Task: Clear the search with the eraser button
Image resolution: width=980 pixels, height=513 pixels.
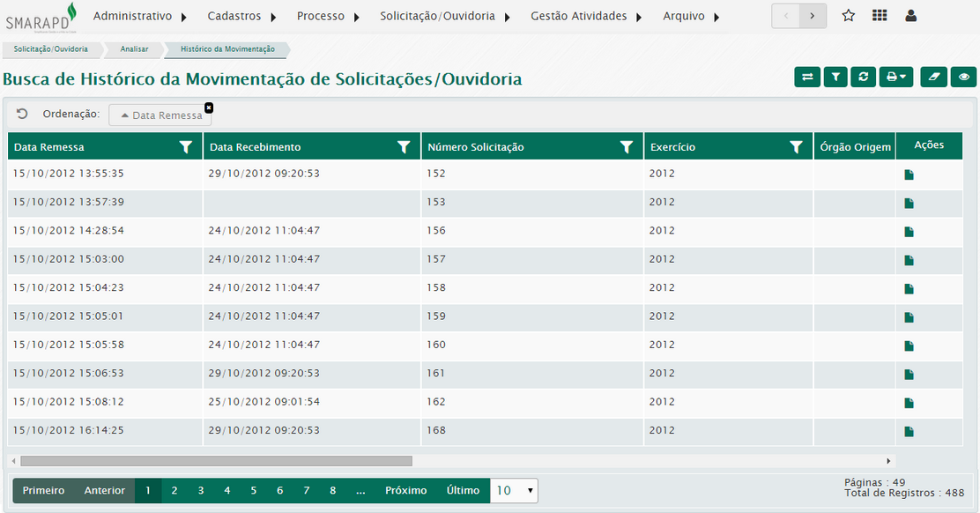Action: [934, 78]
